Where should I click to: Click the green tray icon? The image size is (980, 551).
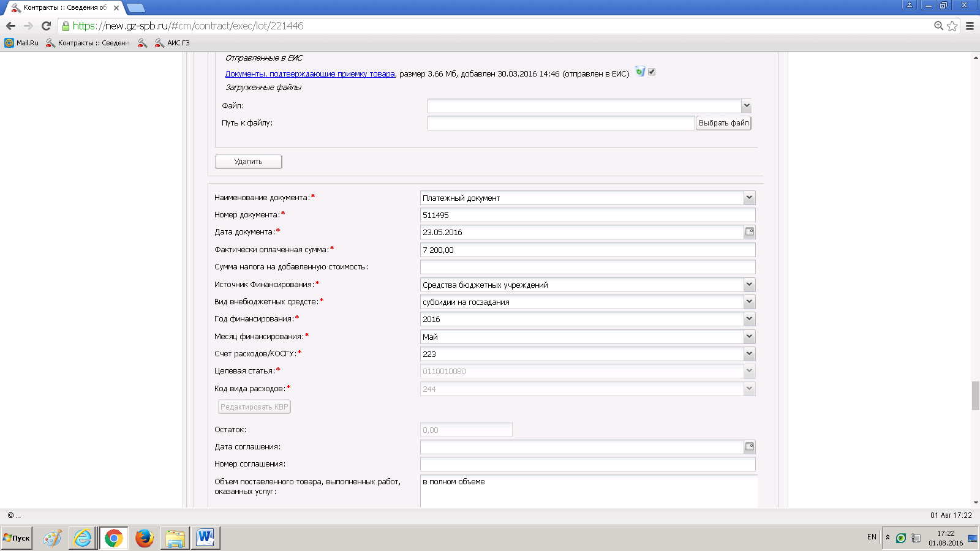coord(900,538)
